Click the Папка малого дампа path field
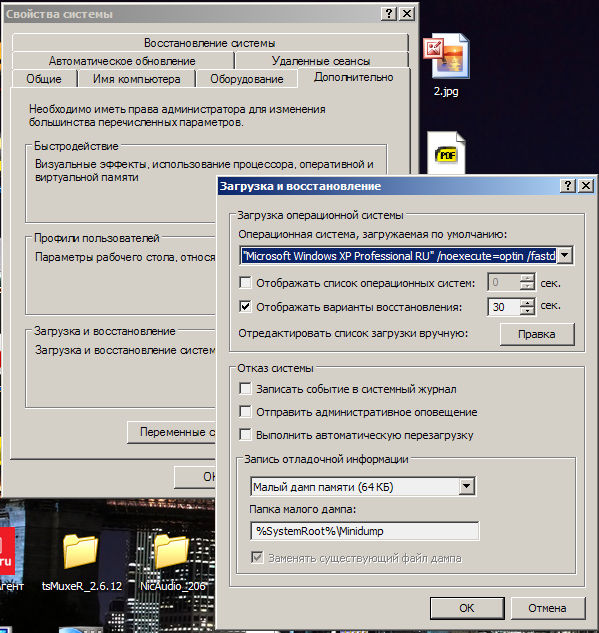This screenshot has width=599, height=633. (x=364, y=531)
